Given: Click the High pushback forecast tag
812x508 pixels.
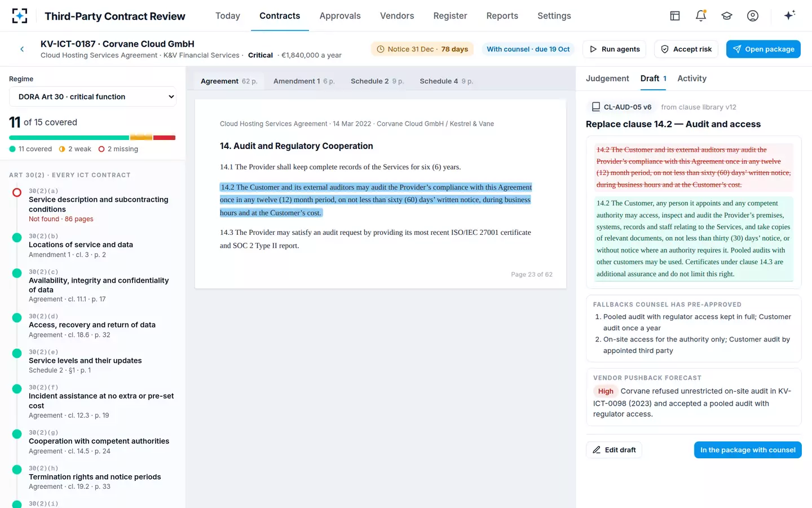Looking at the screenshot, I should (606, 391).
